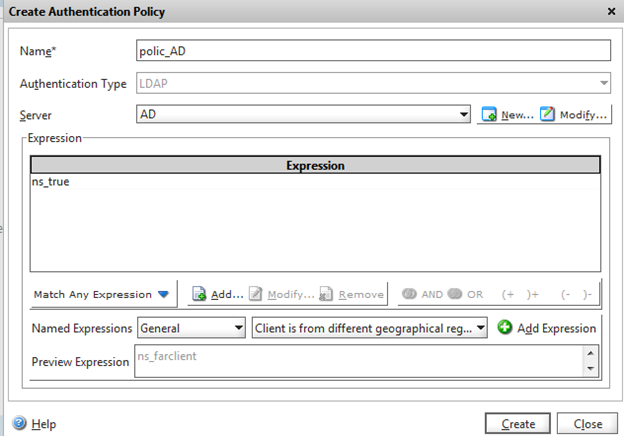Click the Modify server pencil icon
Screen dimensions: 624x436
(x=547, y=114)
